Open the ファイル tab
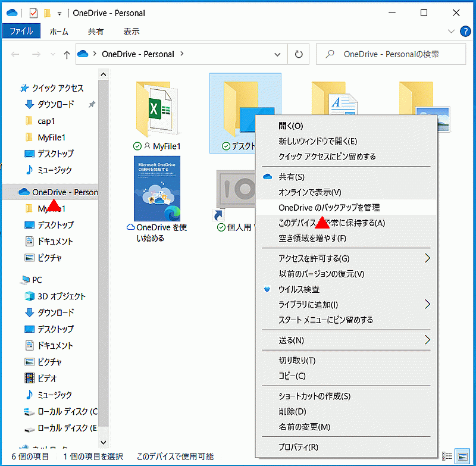 tap(21, 31)
